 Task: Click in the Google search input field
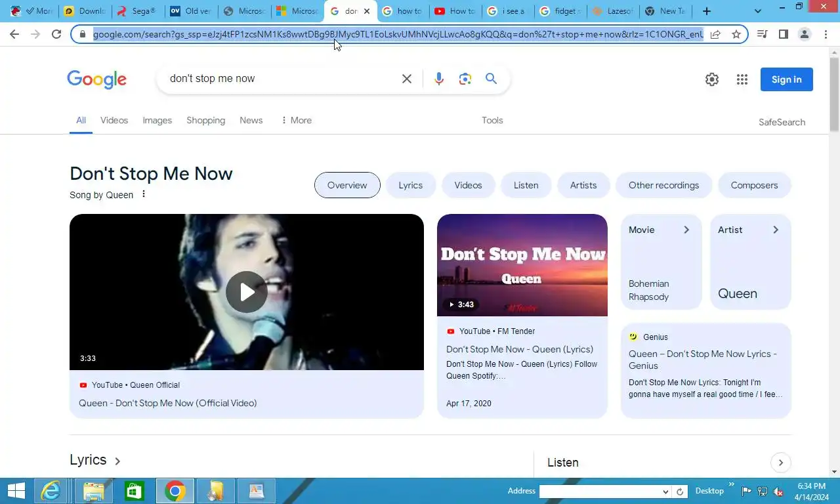[x=279, y=79]
